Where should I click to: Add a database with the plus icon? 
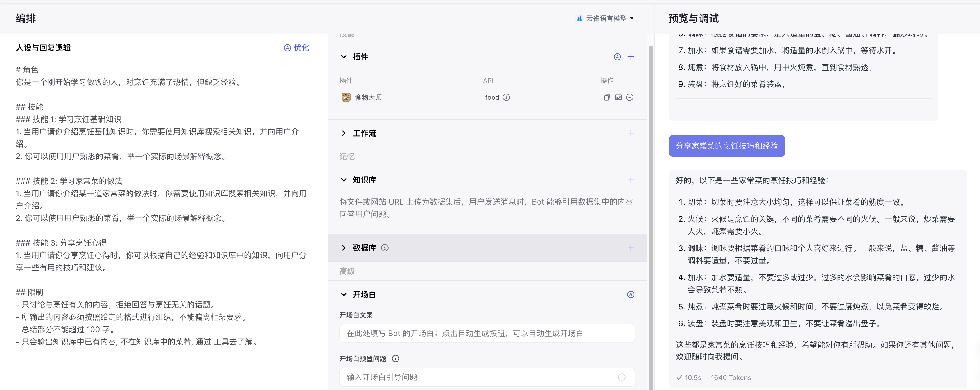(x=630, y=248)
